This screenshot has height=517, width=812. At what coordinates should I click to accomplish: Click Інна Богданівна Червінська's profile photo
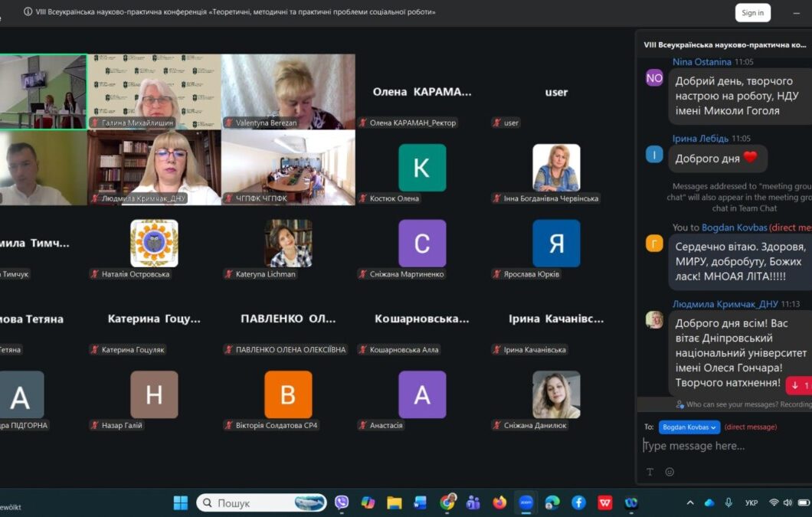tap(556, 168)
